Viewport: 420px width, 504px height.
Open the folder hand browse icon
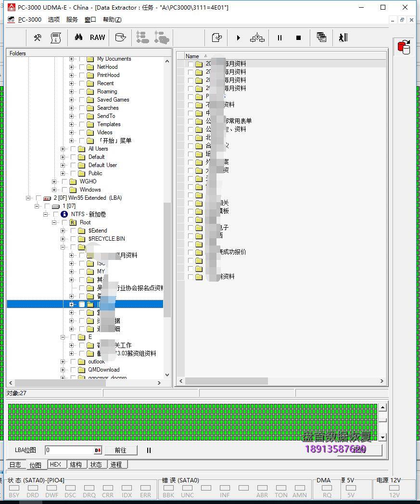click(120, 37)
